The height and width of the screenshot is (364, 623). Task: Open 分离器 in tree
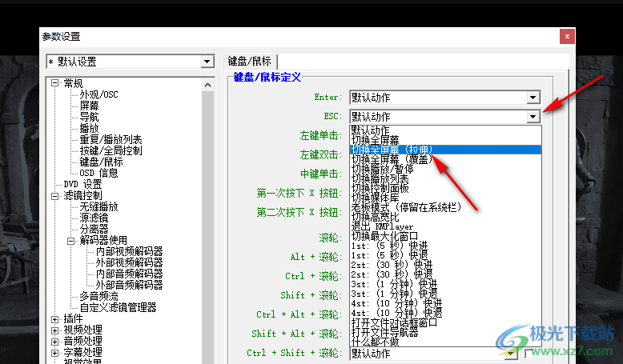click(94, 229)
